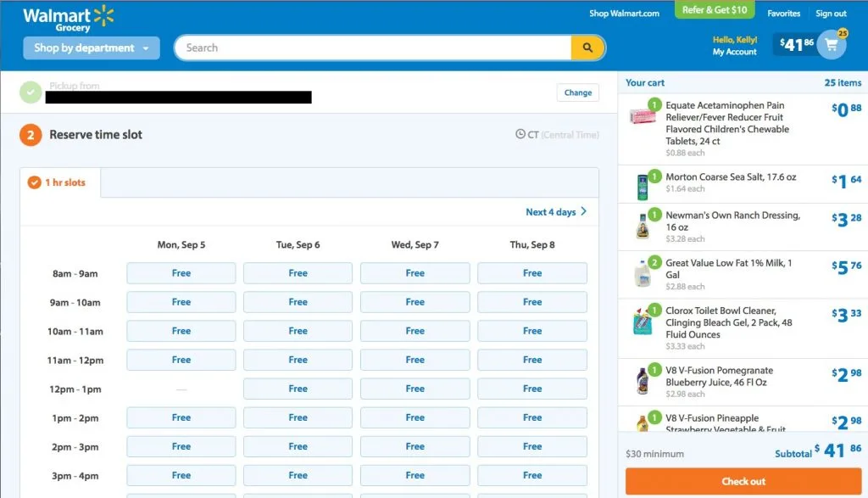This screenshot has height=498, width=868.
Task: Choose Tue, Sep 6 2pm - 3pm slot
Action: pyautogui.click(x=298, y=446)
